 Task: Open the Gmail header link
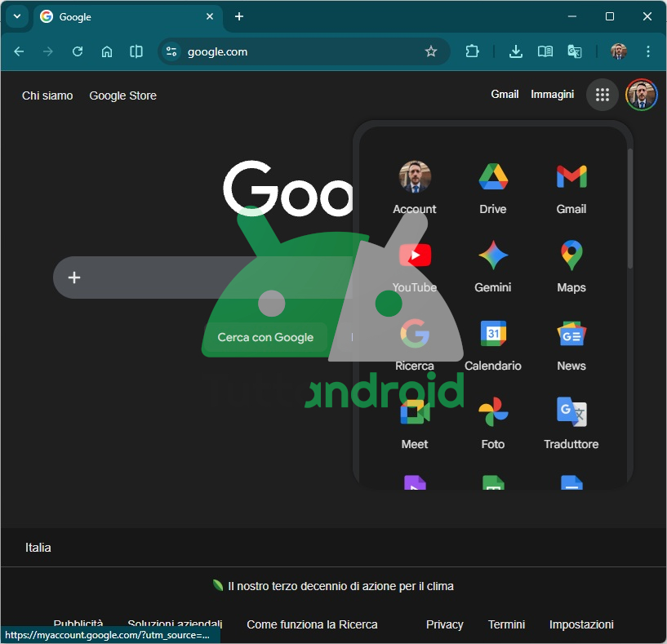click(505, 94)
